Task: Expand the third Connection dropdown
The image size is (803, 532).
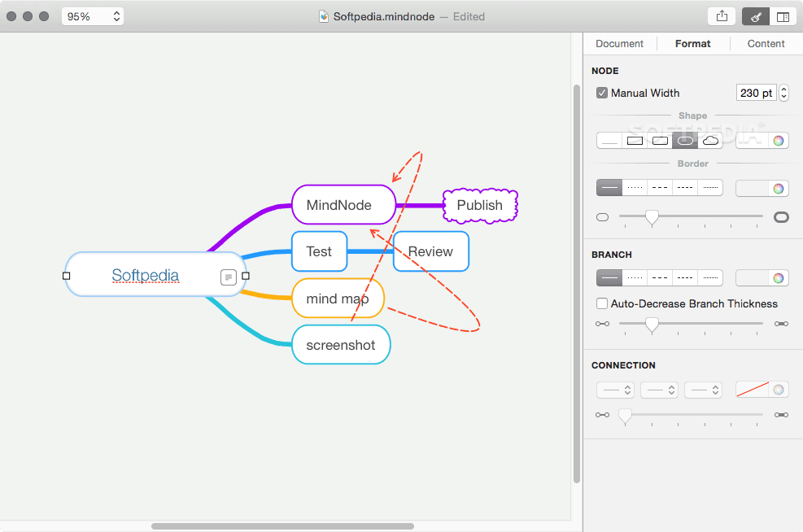Action: pyautogui.click(x=703, y=390)
